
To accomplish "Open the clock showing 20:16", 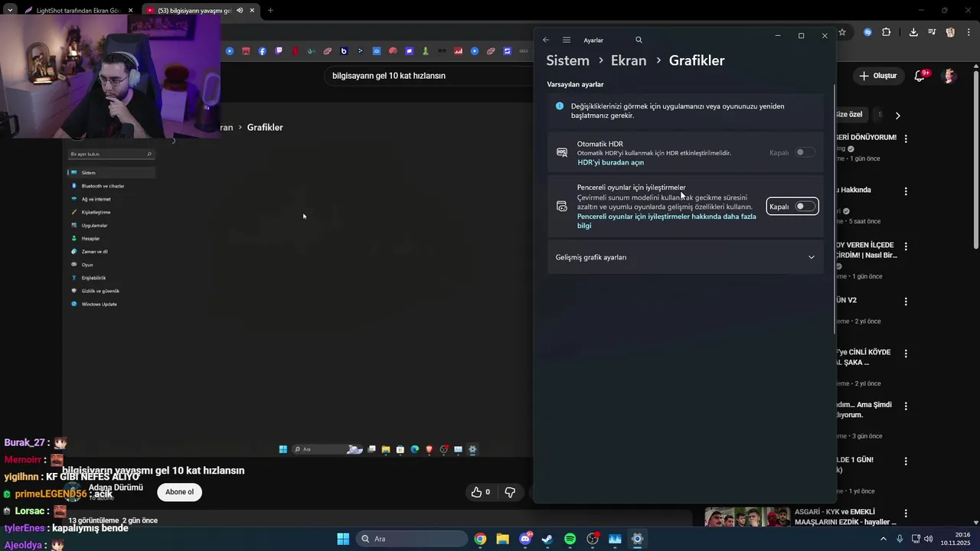I will tap(956, 539).
